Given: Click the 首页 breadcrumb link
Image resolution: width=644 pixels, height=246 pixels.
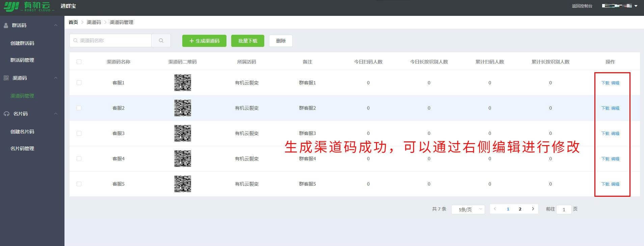Looking at the screenshot, I should [x=73, y=22].
